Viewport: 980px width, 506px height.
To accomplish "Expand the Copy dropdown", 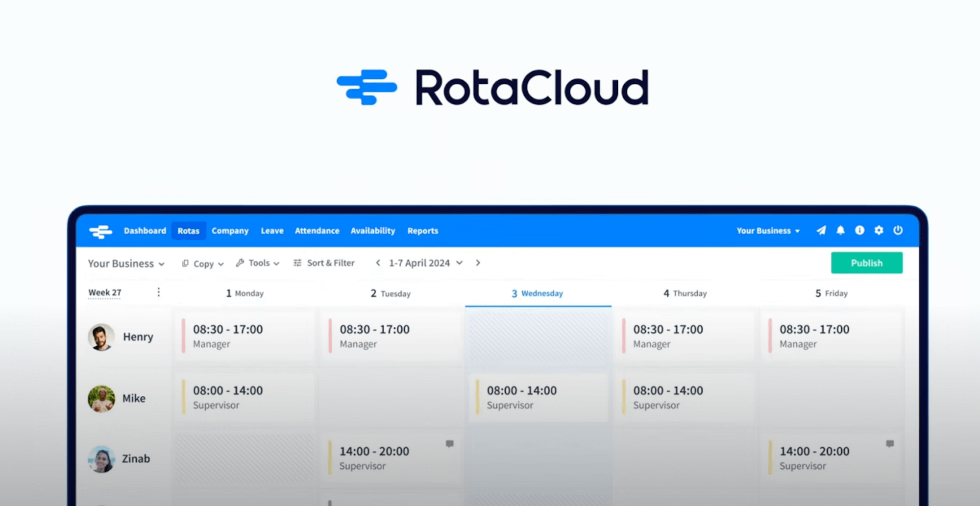I will coord(201,263).
